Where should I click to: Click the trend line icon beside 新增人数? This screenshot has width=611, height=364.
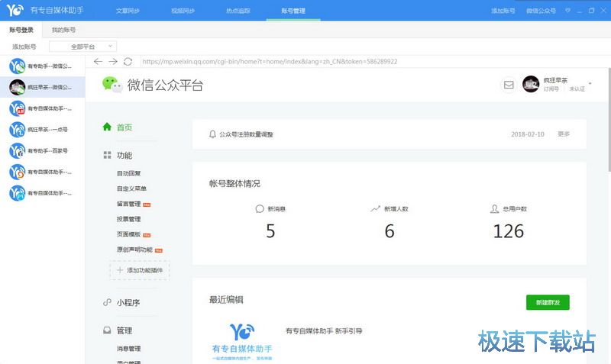coord(375,208)
